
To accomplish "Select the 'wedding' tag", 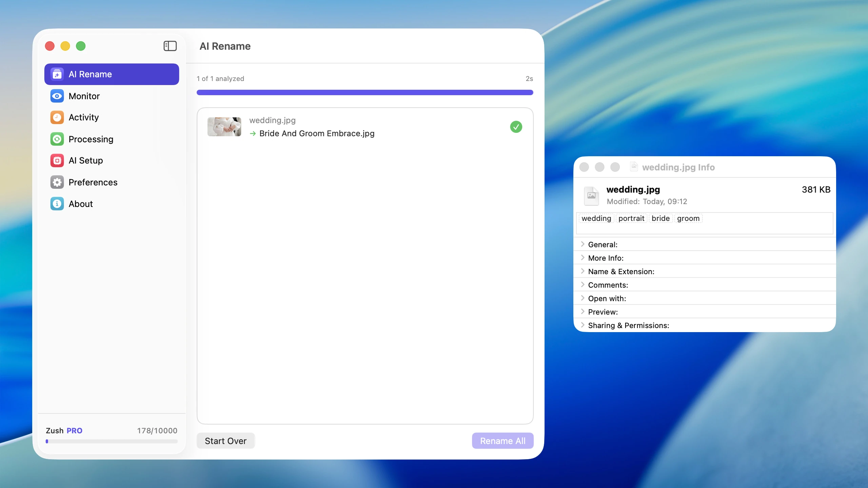I will (596, 218).
